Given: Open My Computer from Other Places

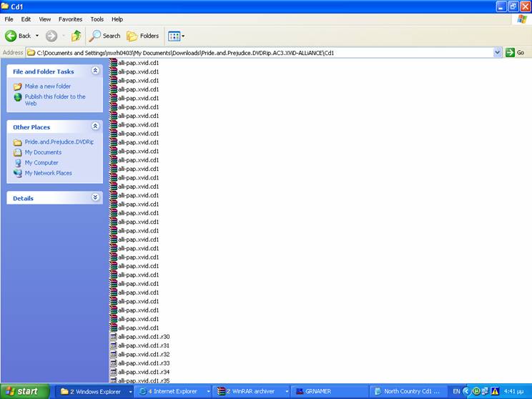Looking at the screenshot, I should pos(41,163).
